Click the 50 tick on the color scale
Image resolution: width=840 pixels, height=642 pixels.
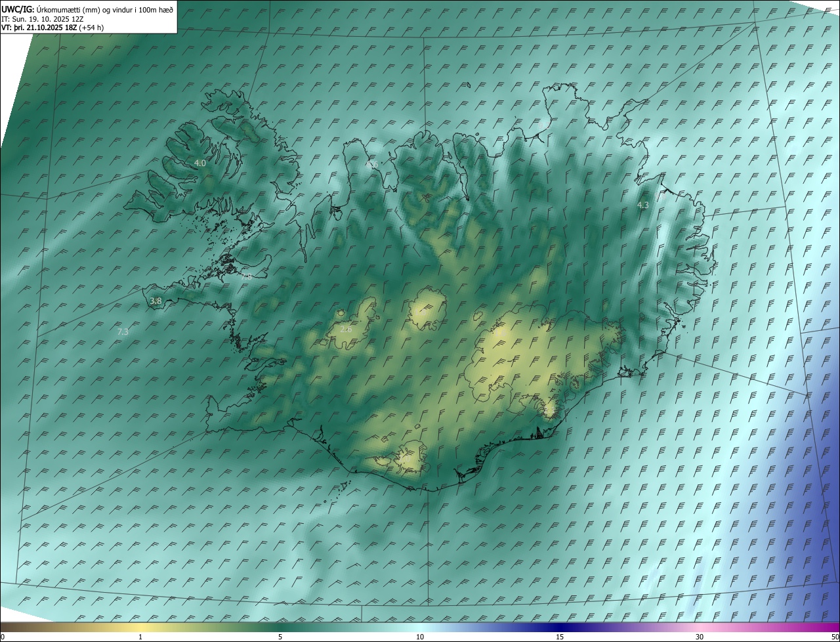click(x=835, y=637)
